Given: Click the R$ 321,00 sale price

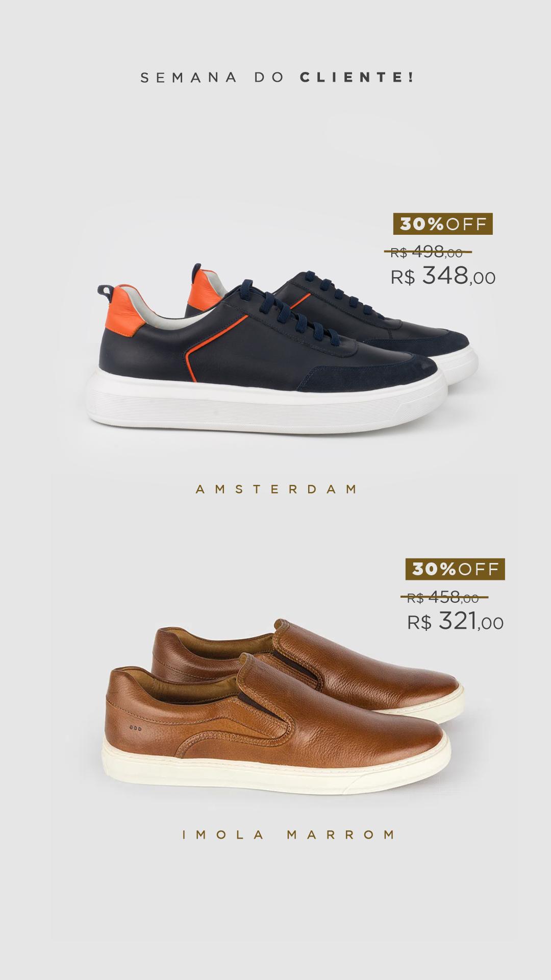Looking at the screenshot, I should tap(455, 621).
